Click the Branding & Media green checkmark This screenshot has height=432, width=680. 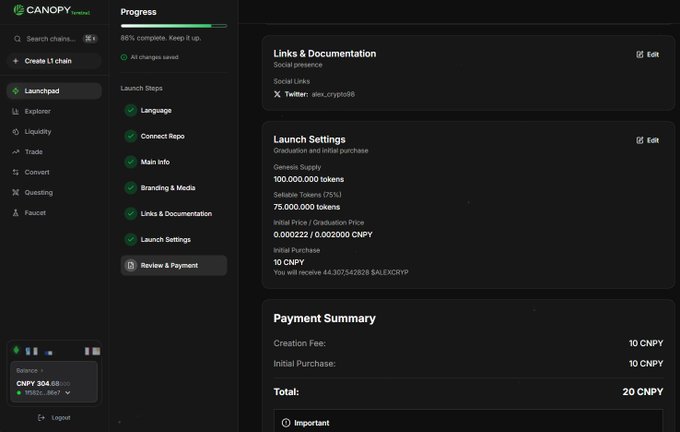(131, 188)
